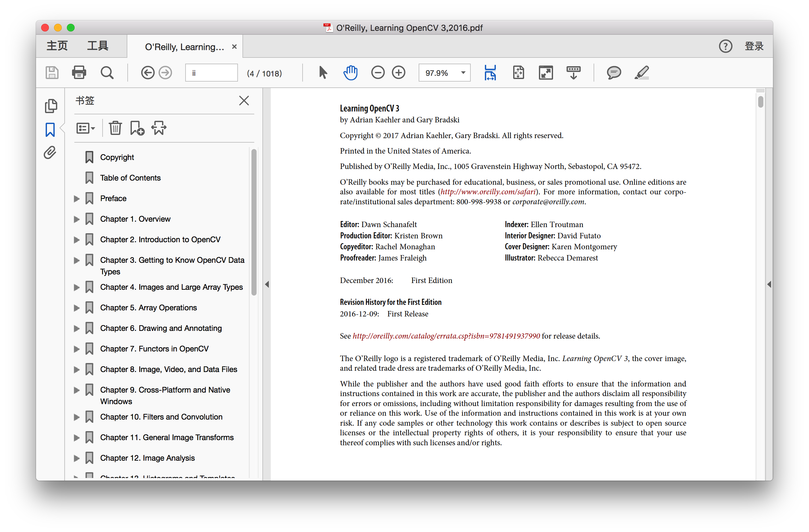Click the zoom out minus icon
This screenshot has height=532, width=809.
click(x=377, y=73)
